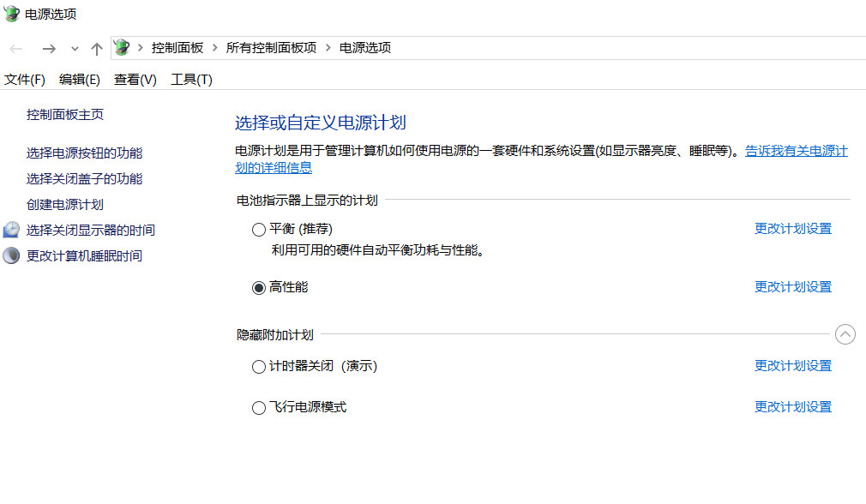Collapse the 隐藏附加计划 section
Viewport: 866px width, 504px height.
click(x=845, y=334)
